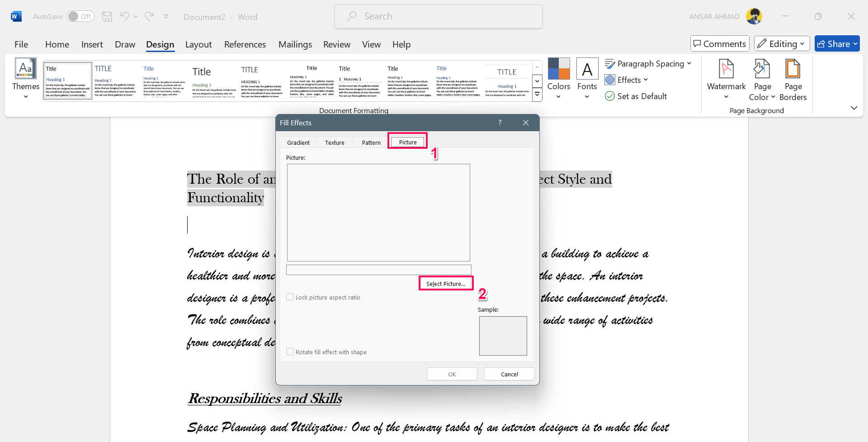
Task: Click the Responsibilities and Skills heading
Action: pos(265,399)
